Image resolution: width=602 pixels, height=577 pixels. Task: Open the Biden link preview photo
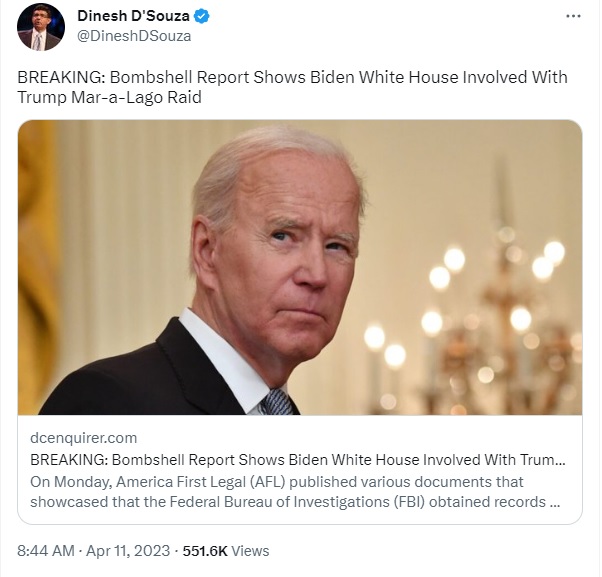tap(300, 267)
